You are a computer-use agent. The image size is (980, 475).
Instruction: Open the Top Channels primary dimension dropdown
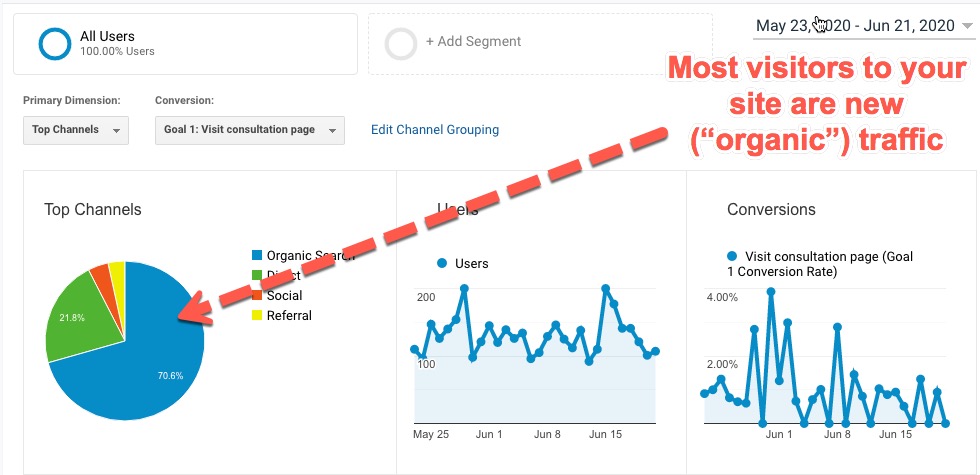pyautogui.click(x=76, y=130)
